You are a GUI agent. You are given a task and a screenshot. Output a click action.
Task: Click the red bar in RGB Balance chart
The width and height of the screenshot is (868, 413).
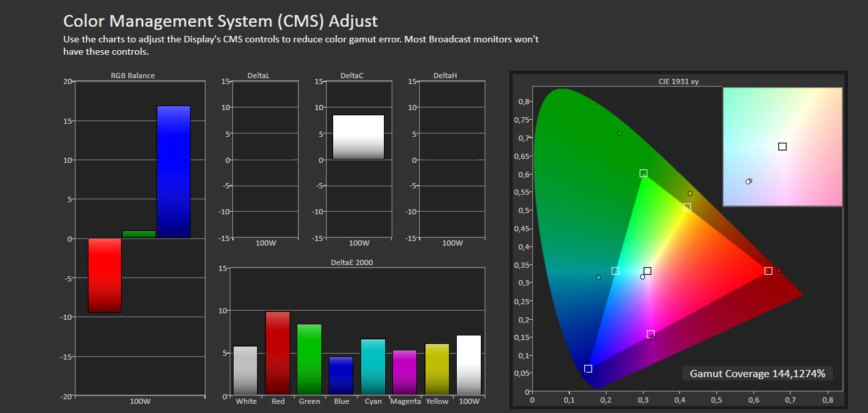105,275
